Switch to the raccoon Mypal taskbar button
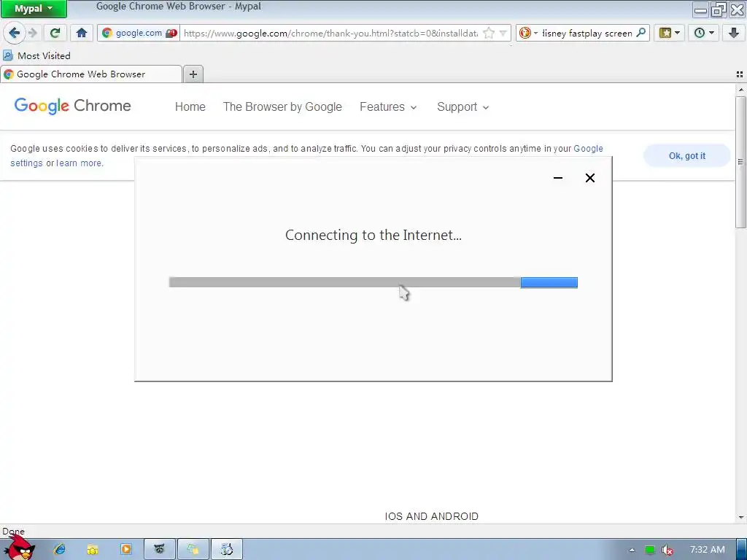 pos(160,550)
